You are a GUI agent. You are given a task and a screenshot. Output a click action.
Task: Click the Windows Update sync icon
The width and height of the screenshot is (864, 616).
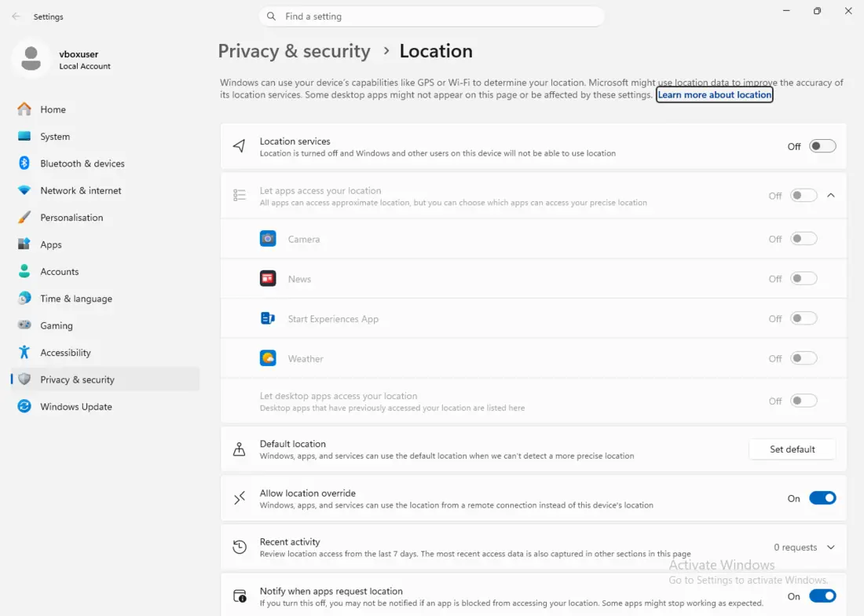(24, 406)
